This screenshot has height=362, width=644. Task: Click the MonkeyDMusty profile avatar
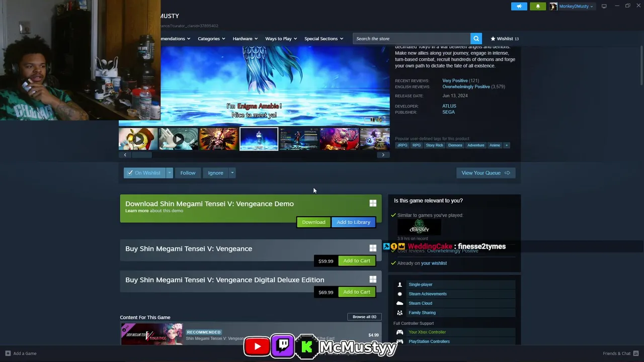tap(553, 6)
